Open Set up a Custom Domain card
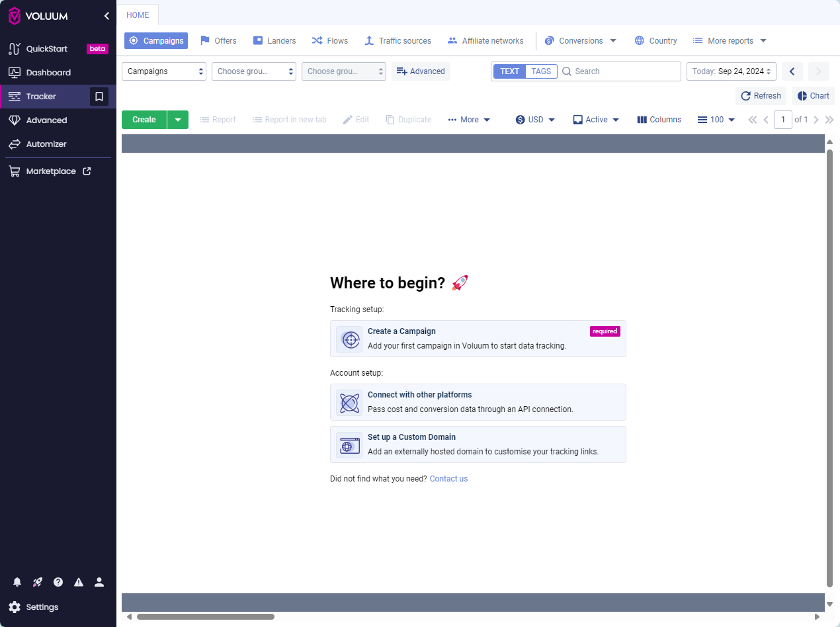Image resolution: width=840 pixels, height=627 pixels. (x=478, y=444)
